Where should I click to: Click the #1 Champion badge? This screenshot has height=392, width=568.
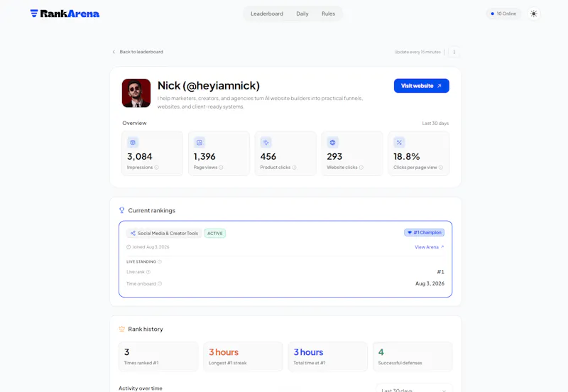click(x=424, y=233)
